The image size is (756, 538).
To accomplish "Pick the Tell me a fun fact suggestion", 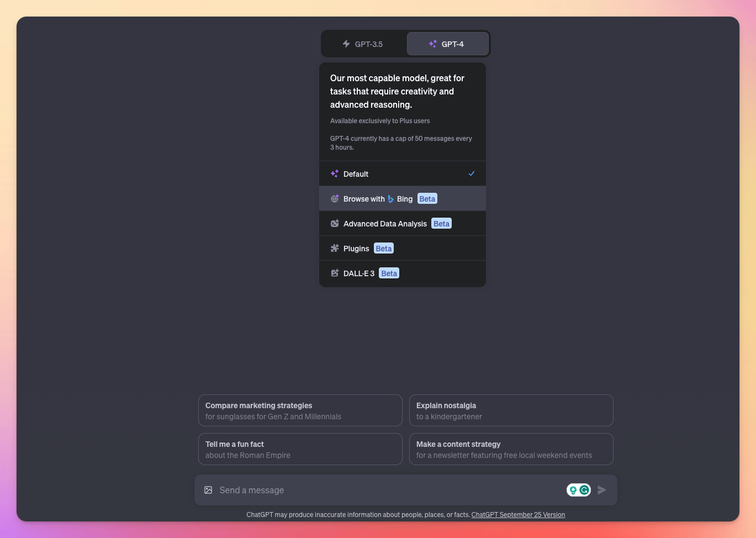I will click(x=300, y=449).
